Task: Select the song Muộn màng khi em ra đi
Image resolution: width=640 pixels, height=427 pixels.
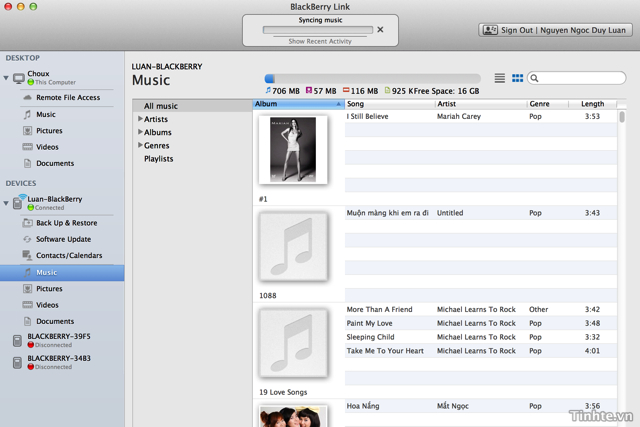Action: [x=387, y=213]
